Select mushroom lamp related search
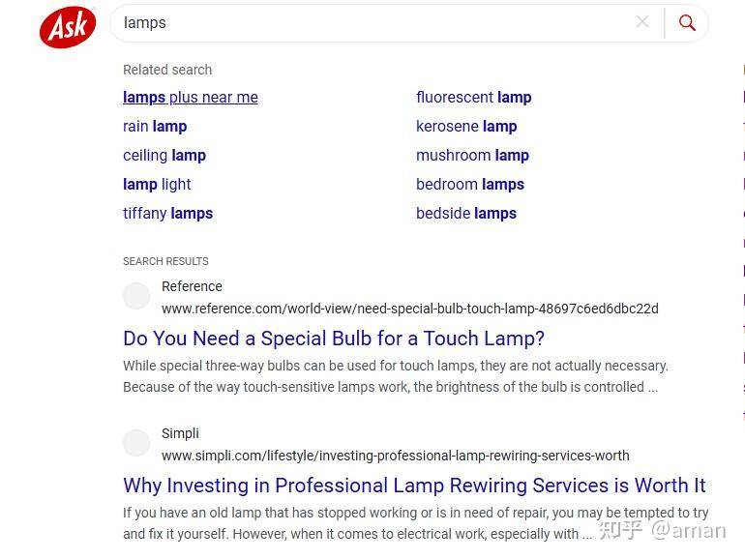The height and width of the screenshot is (560, 745). tap(472, 156)
